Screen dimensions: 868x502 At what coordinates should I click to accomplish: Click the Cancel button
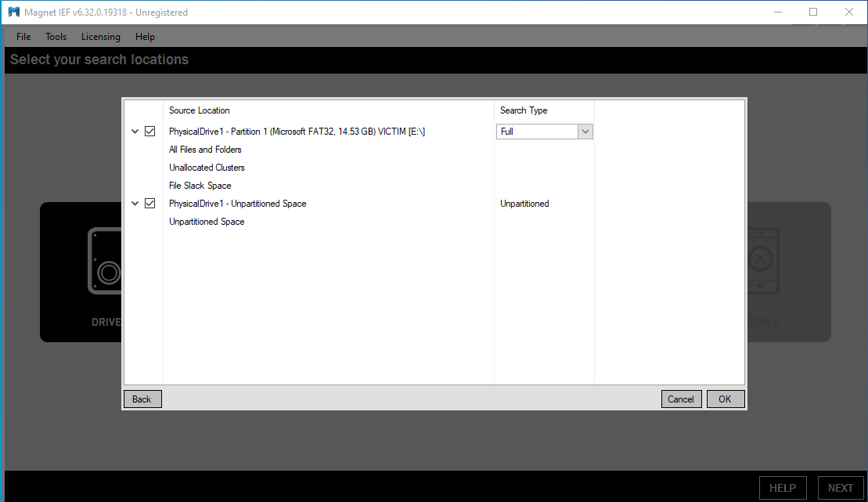[x=682, y=399]
